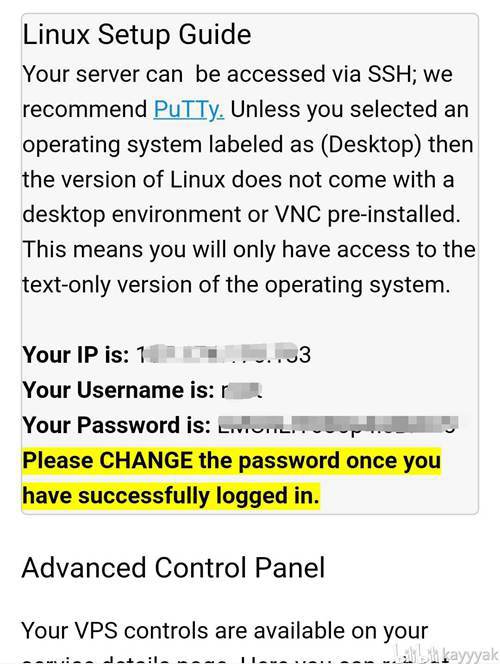Click the Advanced Control Panel heading
The image size is (500, 664).
[173, 567]
